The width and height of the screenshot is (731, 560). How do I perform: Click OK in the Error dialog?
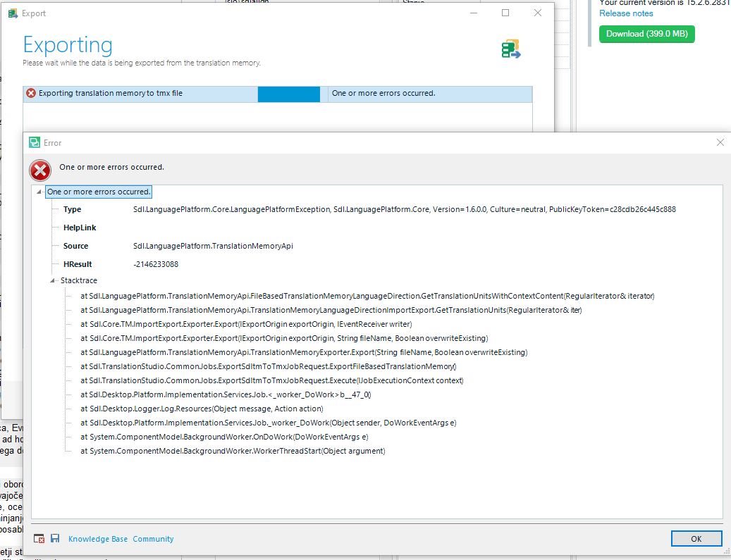pos(696,539)
